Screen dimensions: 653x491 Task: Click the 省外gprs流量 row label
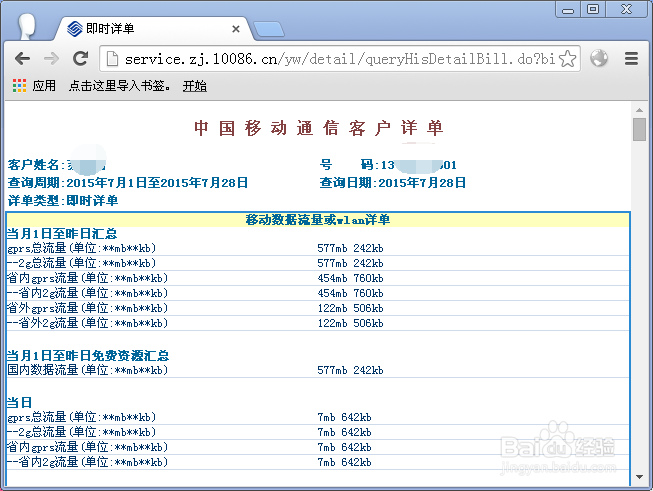(87, 308)
